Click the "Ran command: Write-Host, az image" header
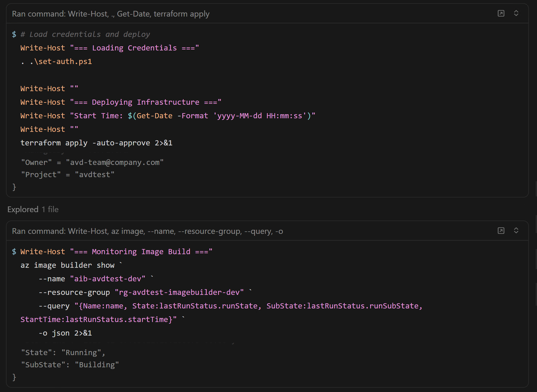 click(147, 231)
